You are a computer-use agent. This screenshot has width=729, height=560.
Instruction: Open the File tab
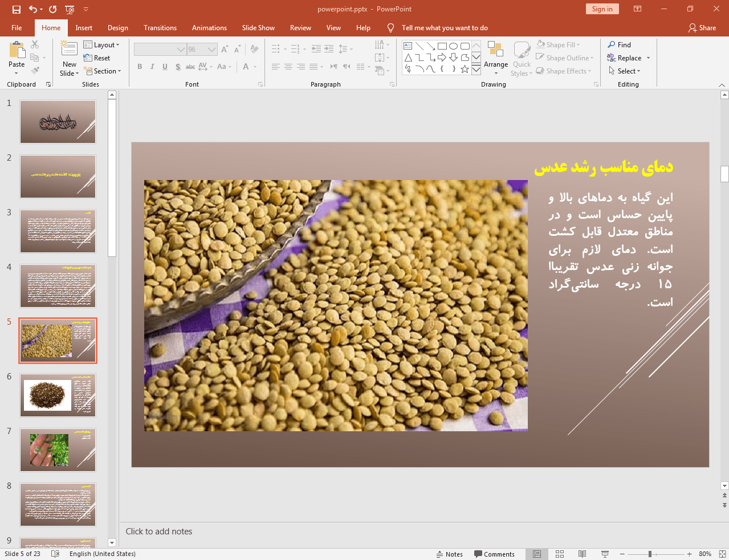[x=17, y=28]
